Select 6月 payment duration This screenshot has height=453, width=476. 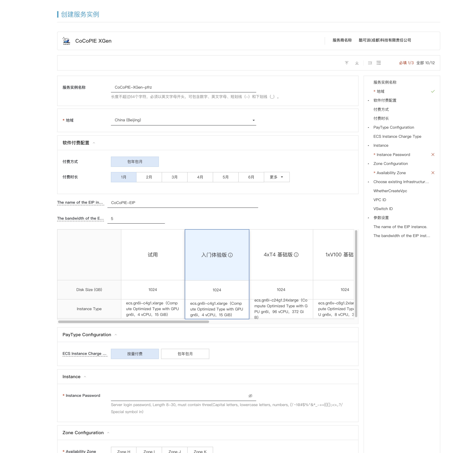(x=251, y=177)
